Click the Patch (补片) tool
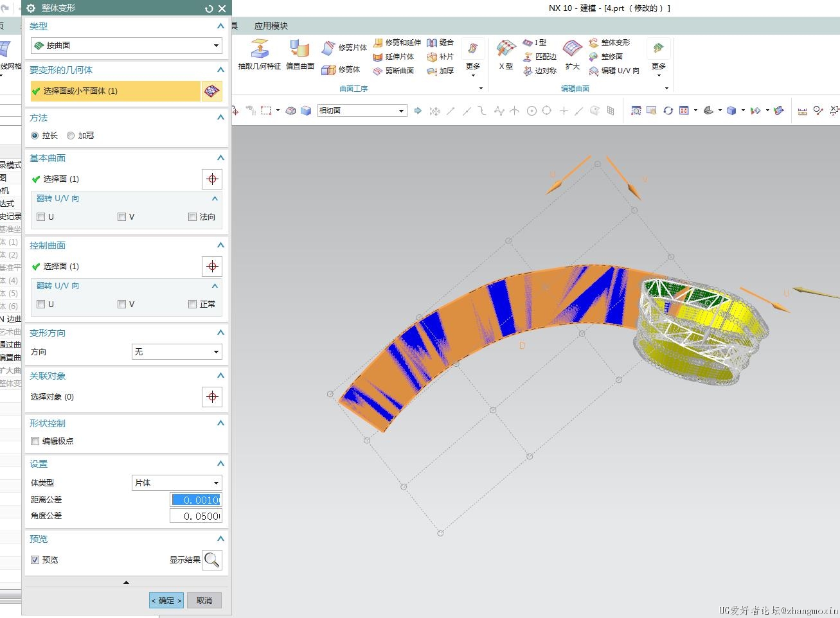Image resolution: width=840 pixels, height=618 pixels. point(440,57)
